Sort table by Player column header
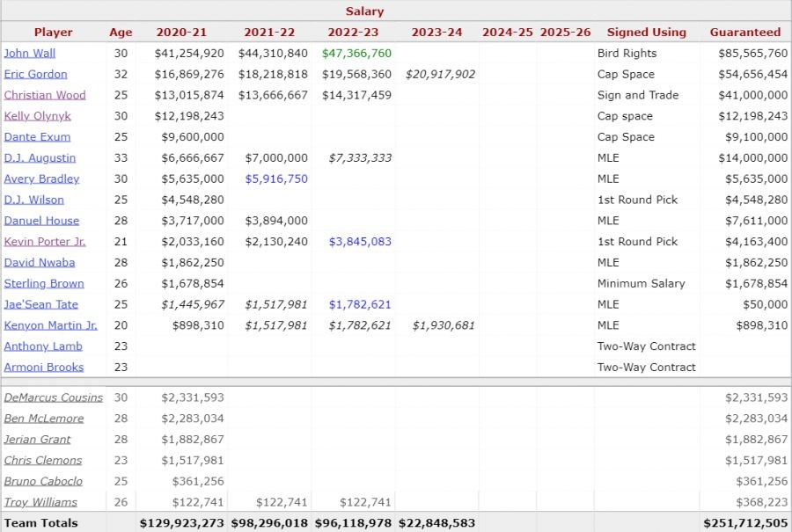The height and width of the screenshot is (532, 792). pos(53,33)
